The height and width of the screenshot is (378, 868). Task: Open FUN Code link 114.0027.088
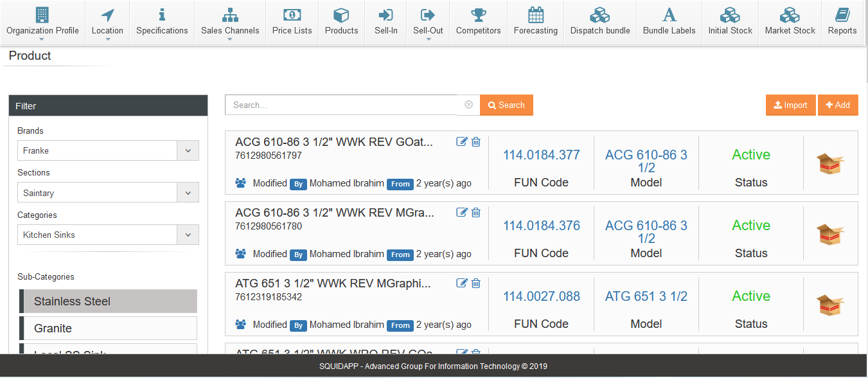(541, 296)
